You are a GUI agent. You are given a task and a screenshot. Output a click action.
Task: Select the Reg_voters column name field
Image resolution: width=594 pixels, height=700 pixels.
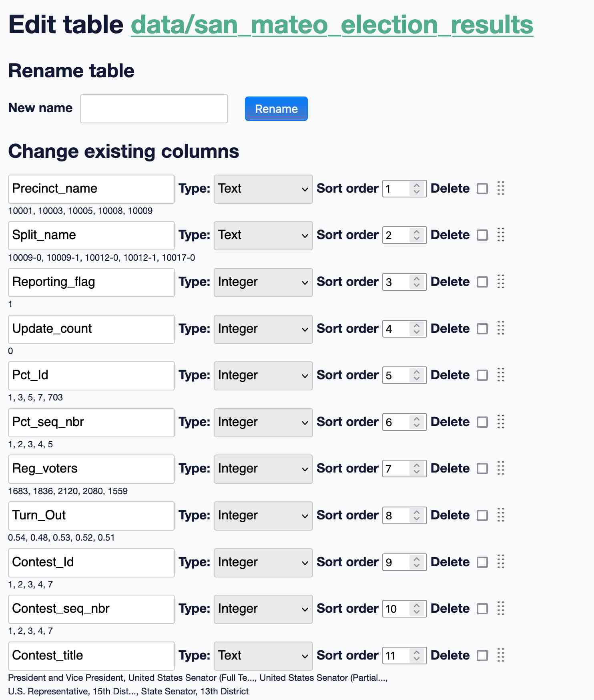click(91, 469)
